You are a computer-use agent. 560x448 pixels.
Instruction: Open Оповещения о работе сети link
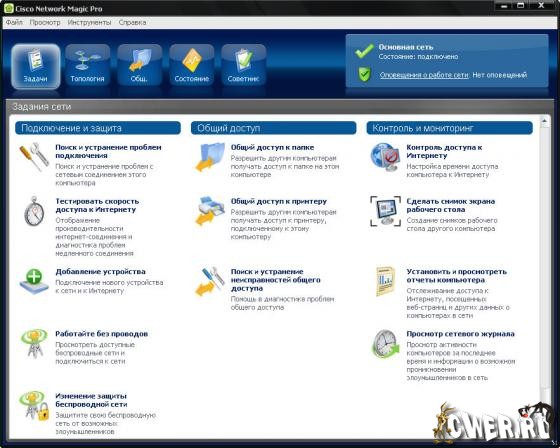point(424,75)
